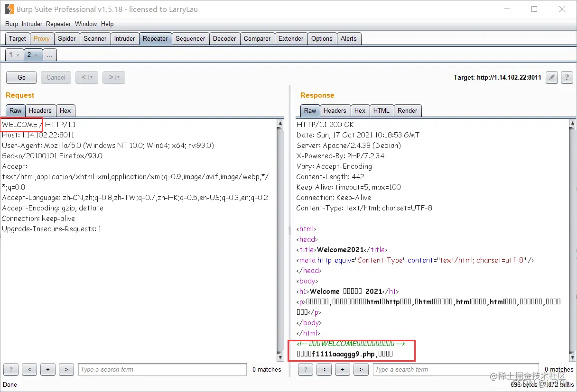577x392 pixels.
Task: Click the Accept-Encoding: gzip, deflate request line
Action: pos(53,208)
